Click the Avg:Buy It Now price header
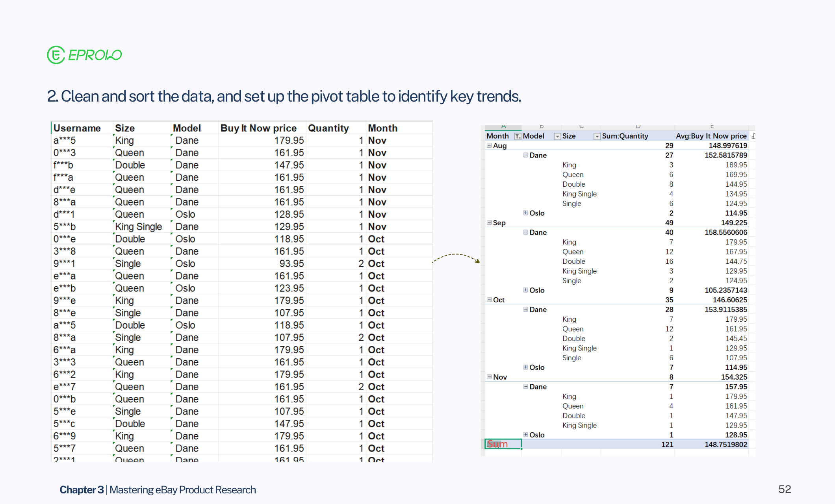835x504 pixels. [x=711, y=136]
